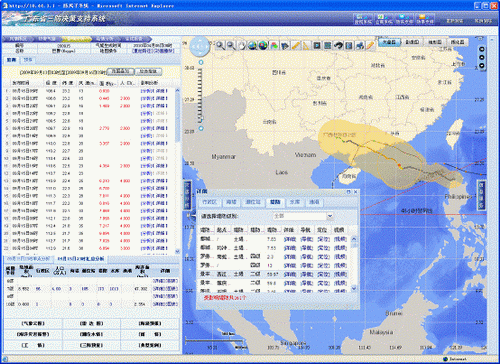Click the multicolored globe icon on the map toolbar
This screenshot has height=364, width=500.
[263, 45]
